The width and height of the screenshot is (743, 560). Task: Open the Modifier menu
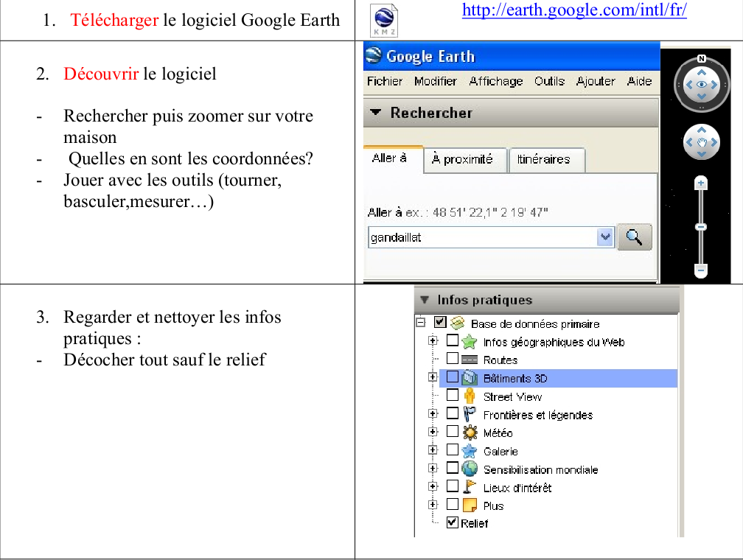pyautogui.click(x=436, y=82)
